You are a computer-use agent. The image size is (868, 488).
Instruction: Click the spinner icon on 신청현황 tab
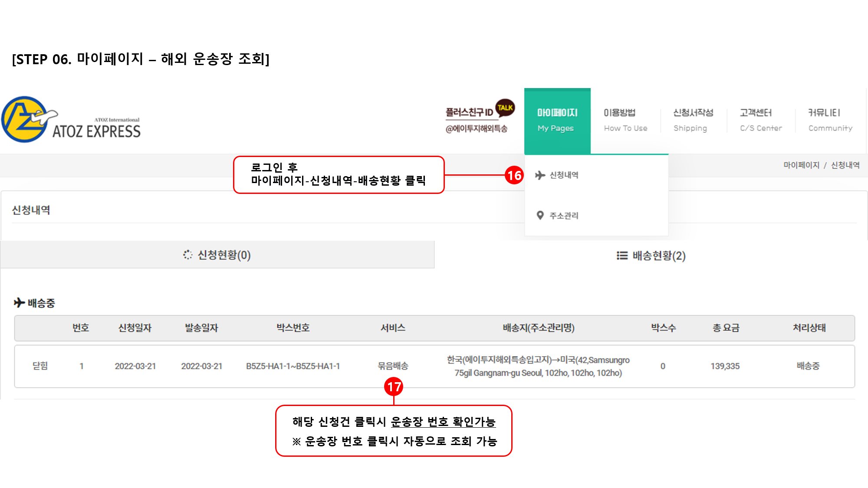point(187,255)
